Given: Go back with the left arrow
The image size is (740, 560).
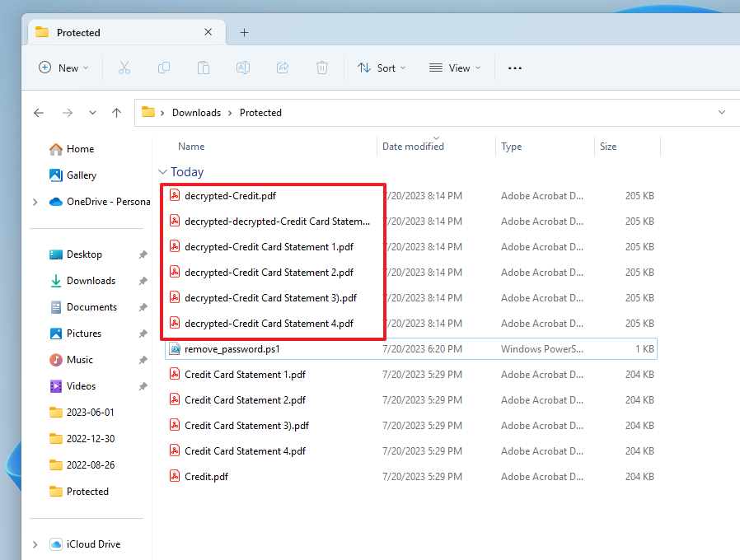Looking at the screenshot, I should (x=39, y=113).
